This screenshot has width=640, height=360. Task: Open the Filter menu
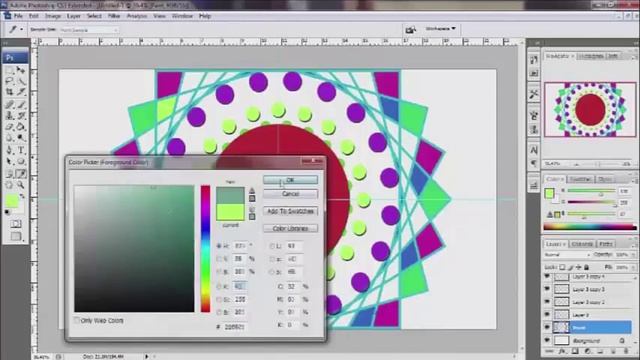(114, 16)
